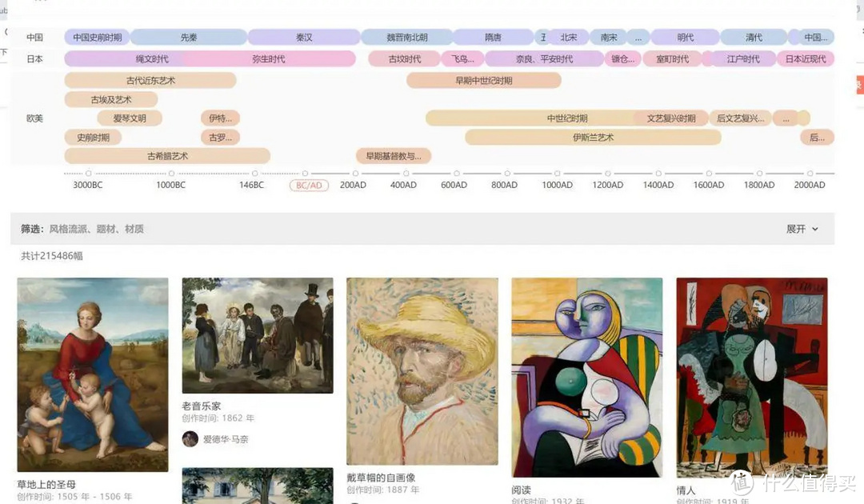
Task: Choose the 江户时代 period pill
Action: (742, 59)
